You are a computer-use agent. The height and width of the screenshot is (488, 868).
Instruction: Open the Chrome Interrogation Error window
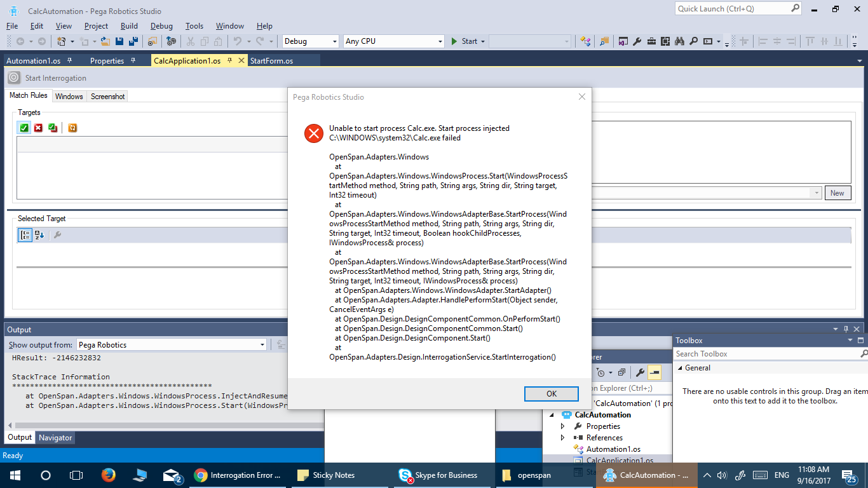tap(238, 475)
